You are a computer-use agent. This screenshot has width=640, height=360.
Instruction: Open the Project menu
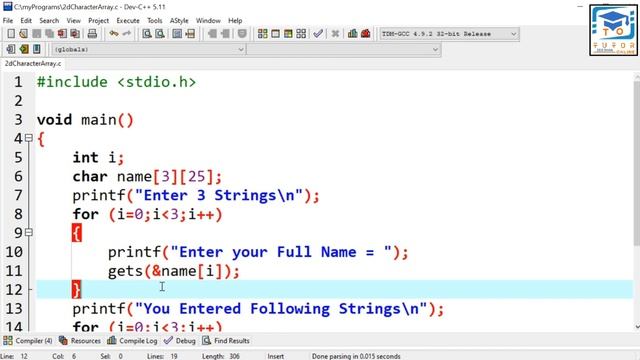pos(98,20)
